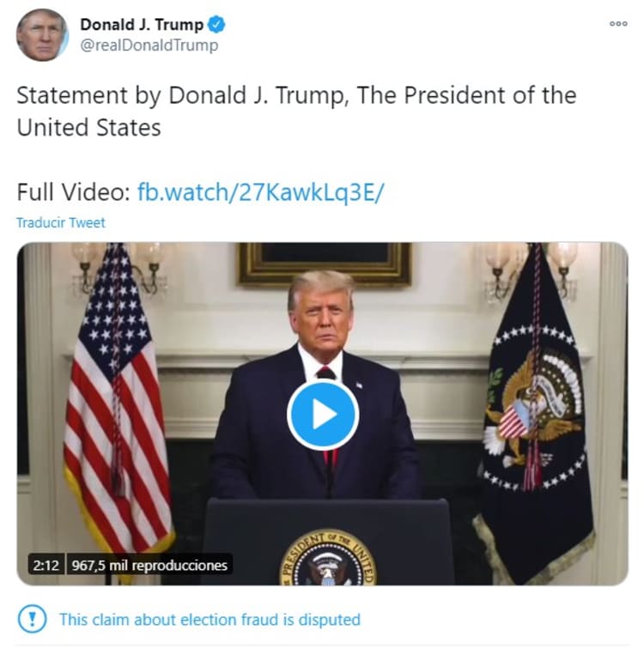The height and width of the screenshot is (649, 644).
Task: Click the 2:12 video duration badge
Action: pyautogui.click(x=46, y=565)
